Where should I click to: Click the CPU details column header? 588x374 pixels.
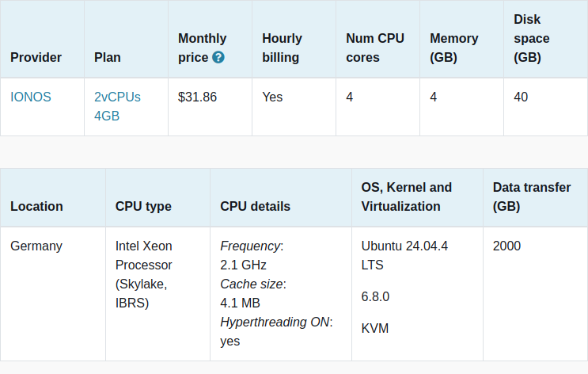click(x=255, y=207)
